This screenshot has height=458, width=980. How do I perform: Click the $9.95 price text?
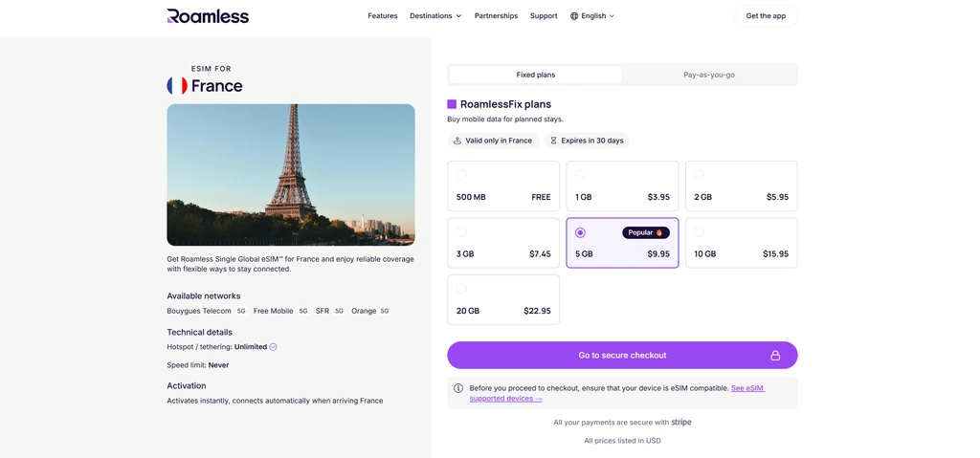(658, 254)
